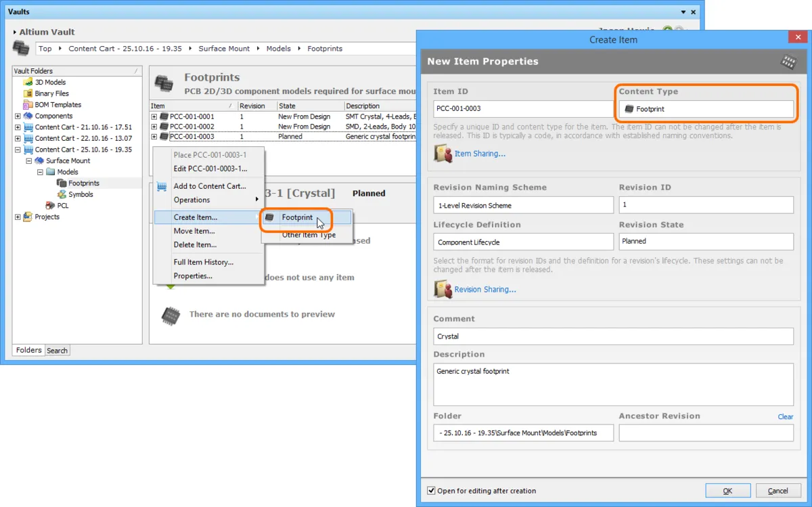Open Properties from context menu

[208, 275]
